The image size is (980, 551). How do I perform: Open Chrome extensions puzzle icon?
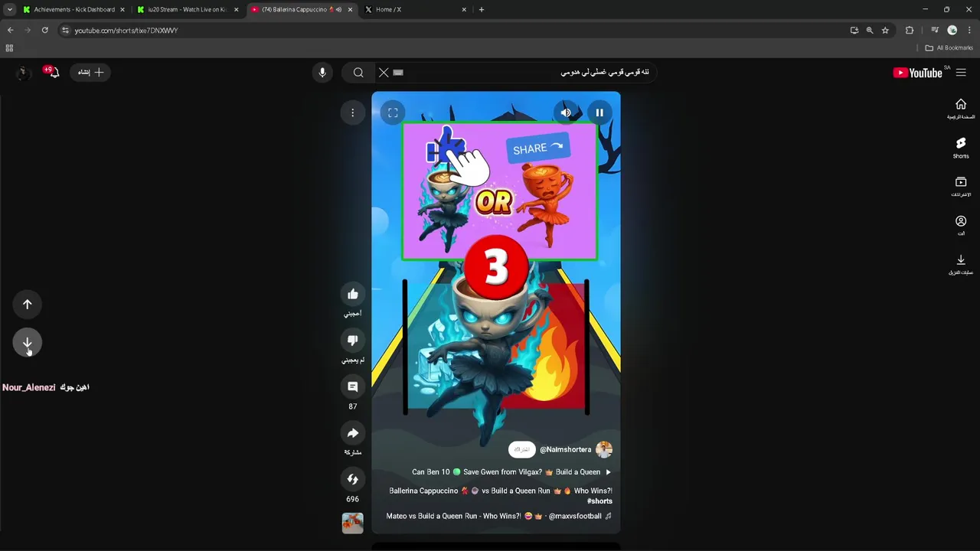tap(910, 30)
